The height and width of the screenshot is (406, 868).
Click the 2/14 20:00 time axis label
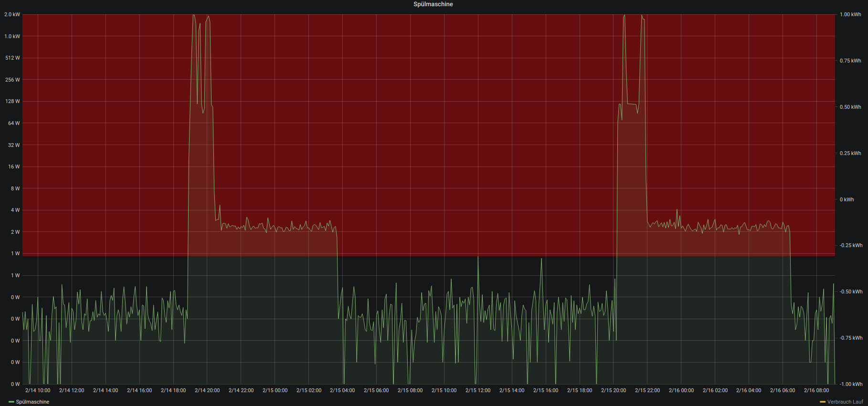[207, 390]
